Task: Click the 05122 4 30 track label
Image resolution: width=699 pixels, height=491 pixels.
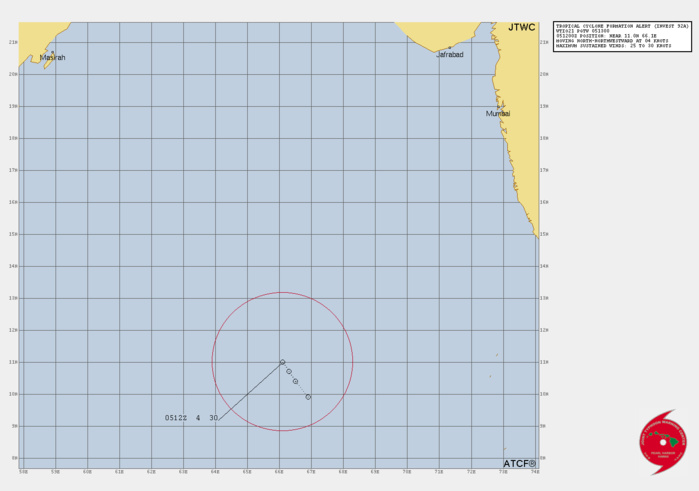Action: [191, 418]
